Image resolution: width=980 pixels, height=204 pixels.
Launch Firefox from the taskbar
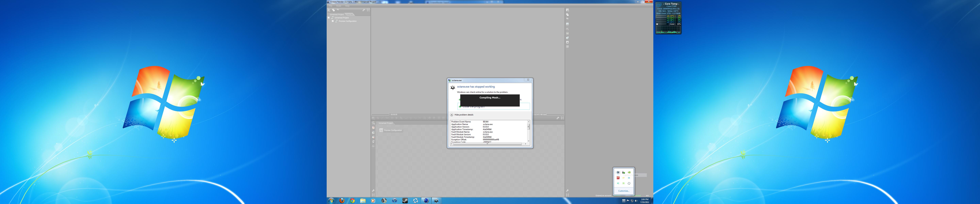coord(342,201)
